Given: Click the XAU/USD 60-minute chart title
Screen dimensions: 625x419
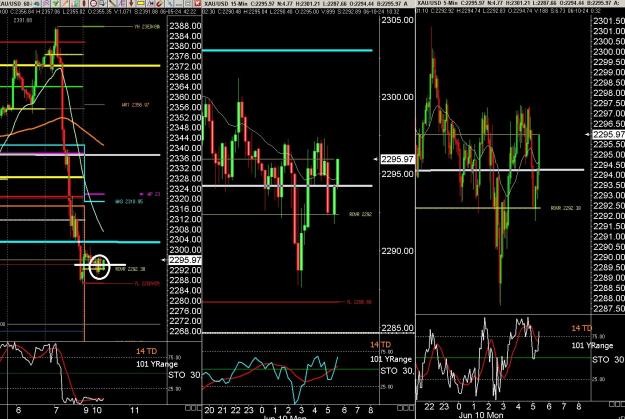Looking at the screenshot, I should pos(15,4).
